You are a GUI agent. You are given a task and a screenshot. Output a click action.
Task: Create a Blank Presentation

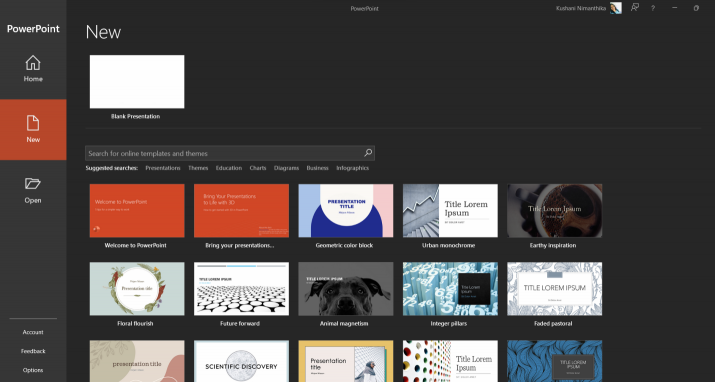137,82
